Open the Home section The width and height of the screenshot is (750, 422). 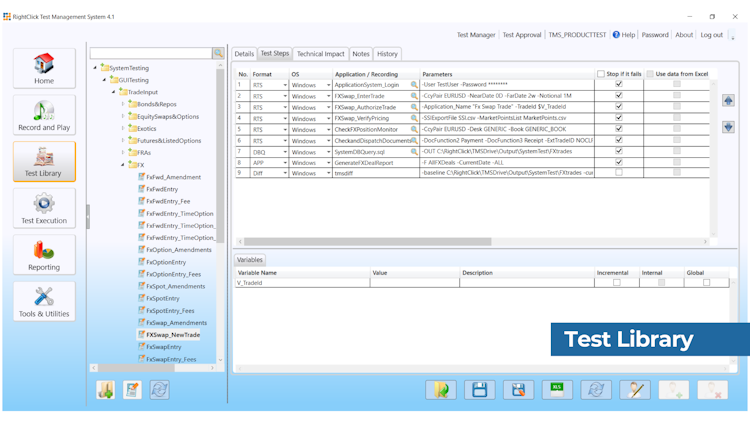pyautogui.click(x=44, y=68)
